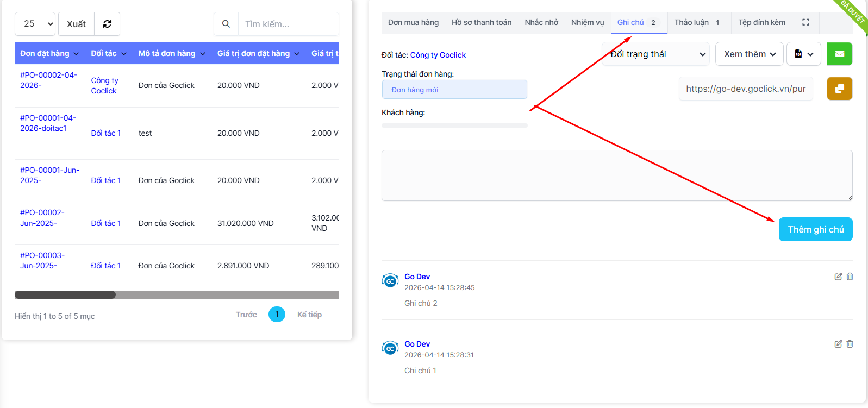Click the orange copy link icon
The height and width of the screenshot is (408, 868).
point(839,89)
